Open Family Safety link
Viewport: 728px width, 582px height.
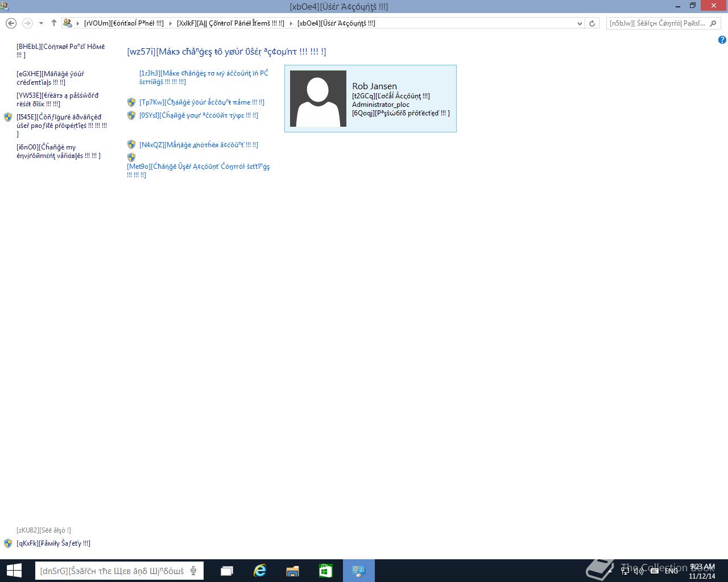pos(53,543)
